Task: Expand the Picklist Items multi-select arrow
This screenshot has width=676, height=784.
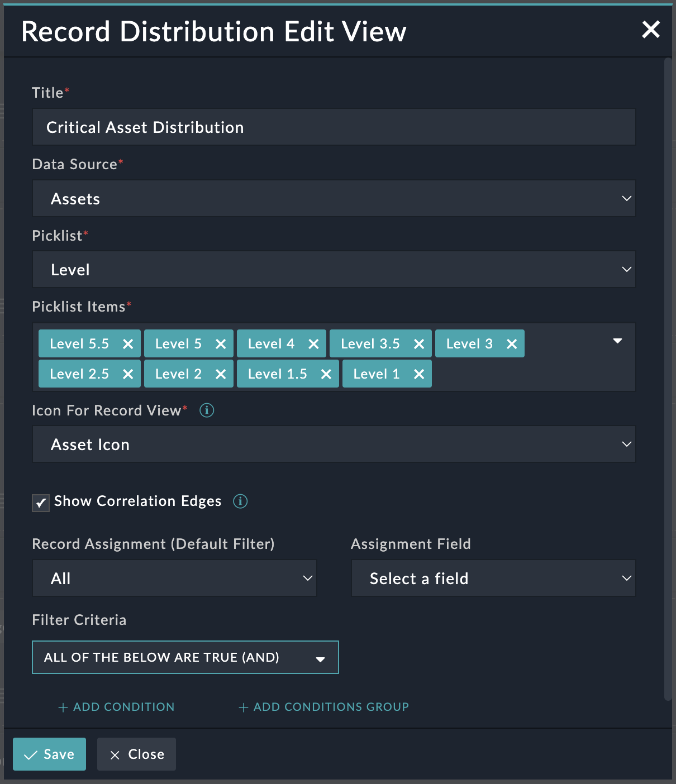Action: [x=617, y=341]
